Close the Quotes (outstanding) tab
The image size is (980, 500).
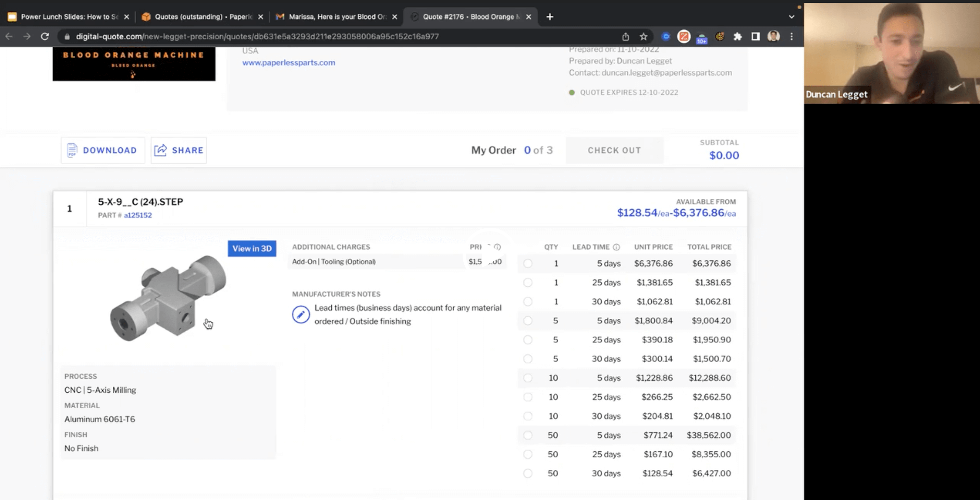point(261,17)
